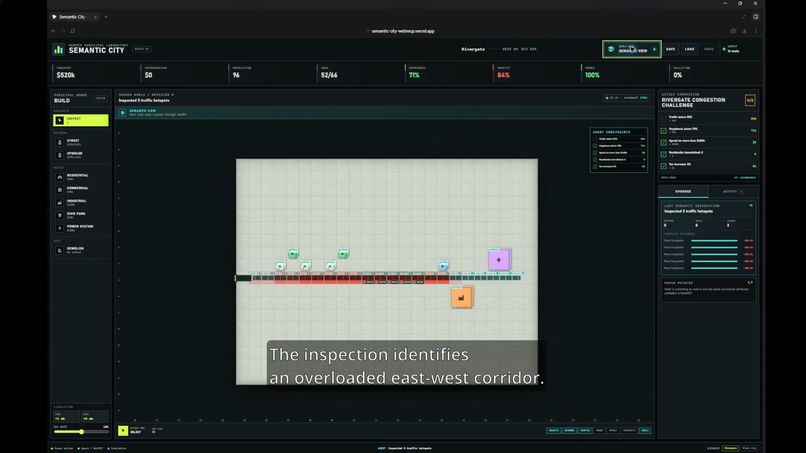
Task: Click the Riverside Congestion Challenge title
Action: tap(693, 102)
